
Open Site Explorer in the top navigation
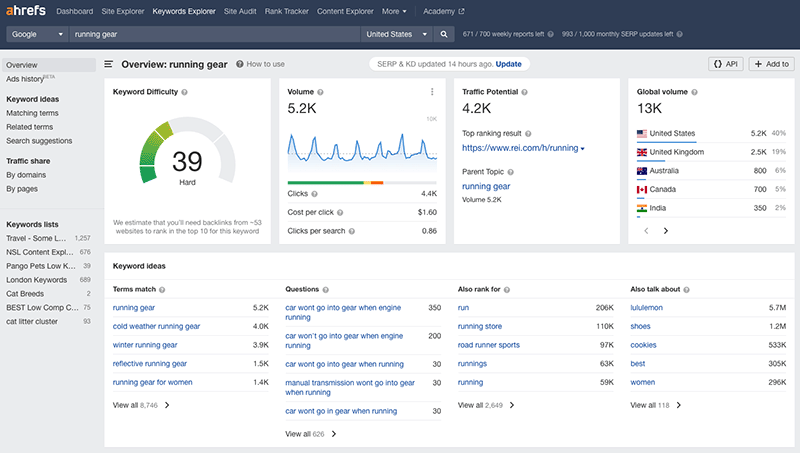pos(122,11)
